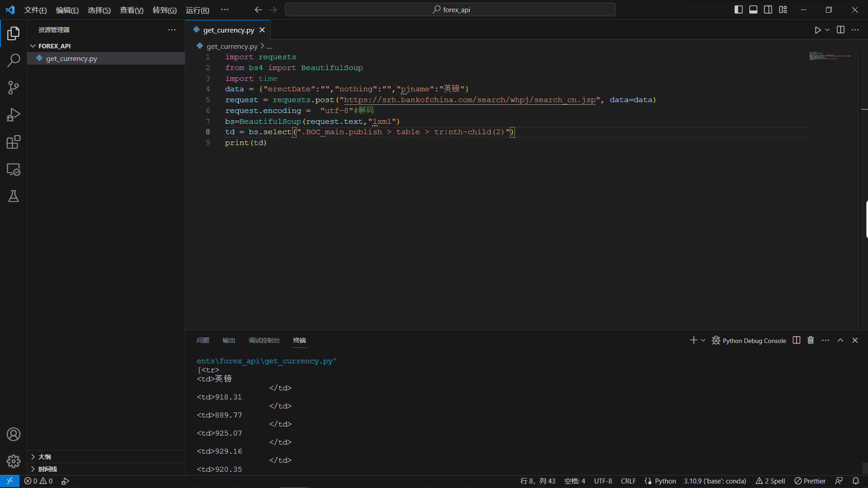Click the bankofchina URL link in code
This screenshot has width=868, height=488.
tap(470, 100)
